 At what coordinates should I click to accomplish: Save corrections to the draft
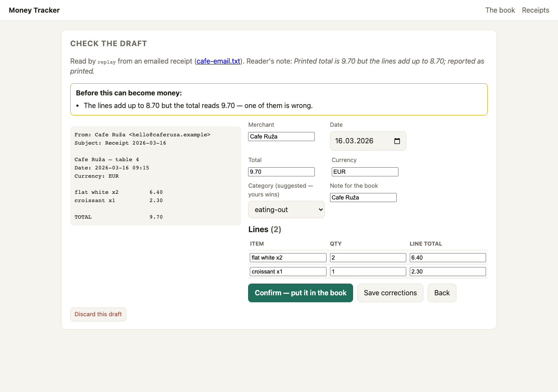click(x=390, y=293)
